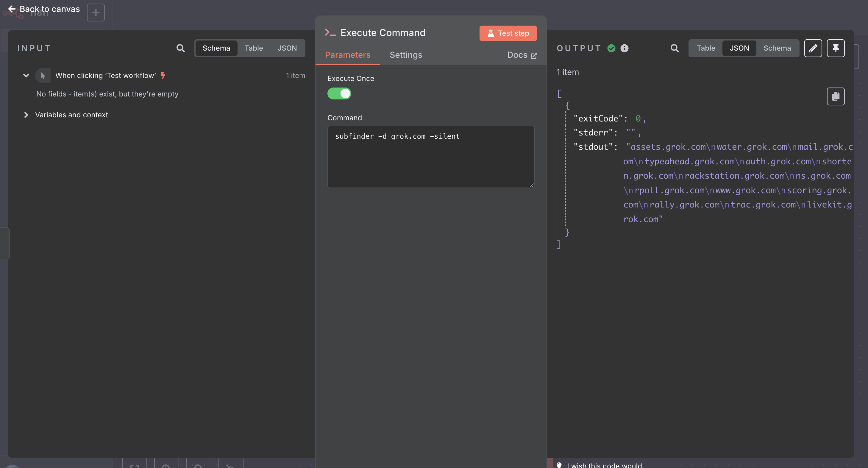This screenshot has height=468, width=868.
Task: Select JSON view in INPUT panel
Action: pos(287,48)
